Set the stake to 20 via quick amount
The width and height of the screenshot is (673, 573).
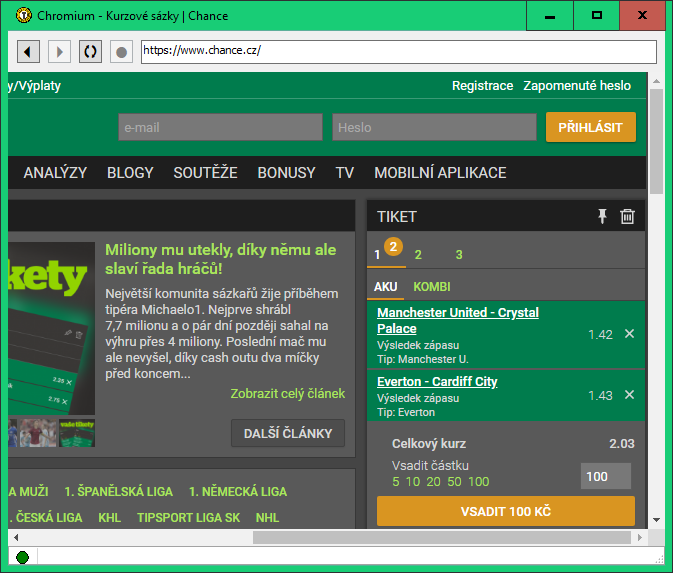434,482
